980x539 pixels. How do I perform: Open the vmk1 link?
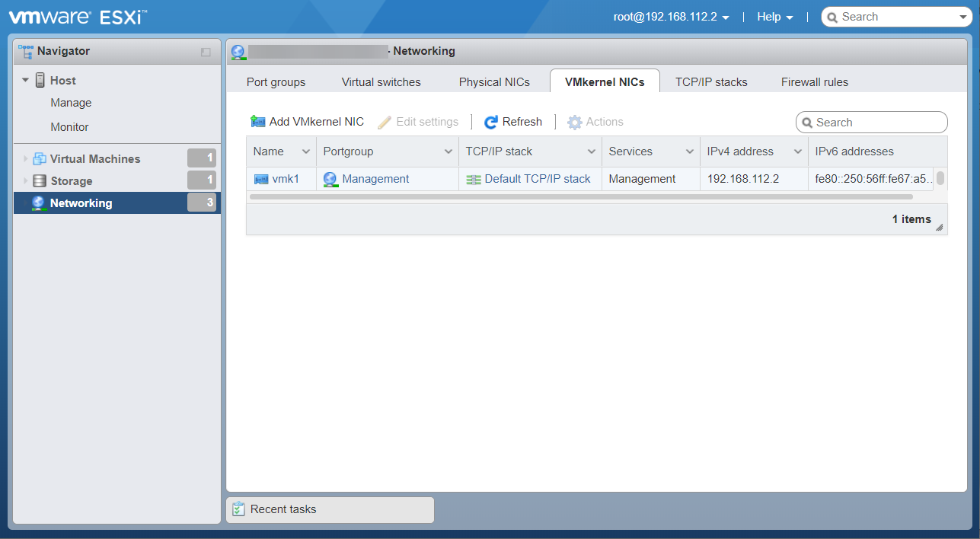coord(286,179)
